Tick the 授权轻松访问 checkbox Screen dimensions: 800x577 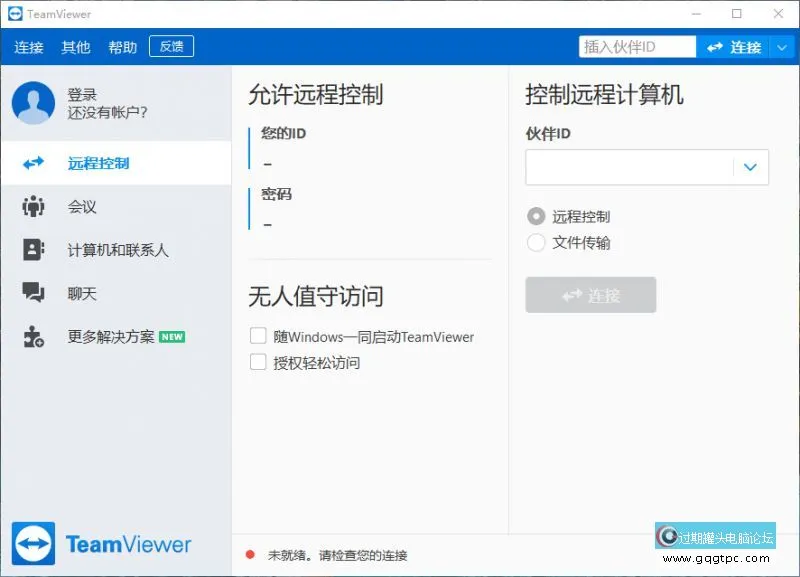[258, 362]
